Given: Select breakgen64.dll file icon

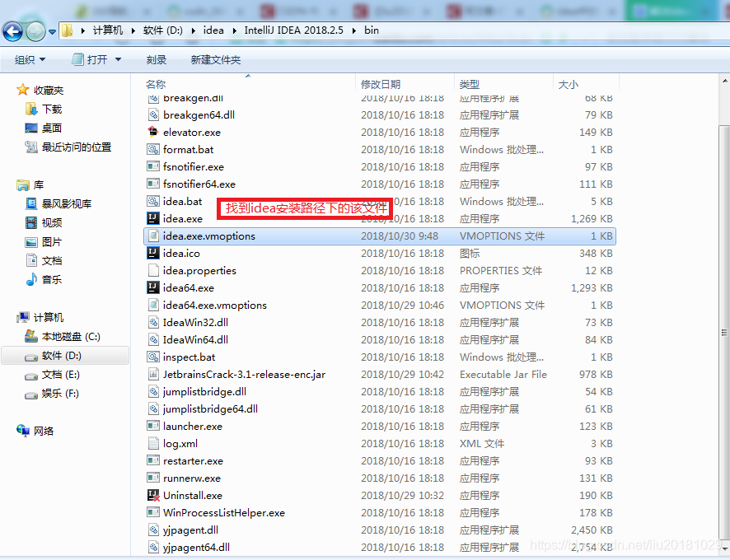Looking at the screenshot, I should (x=153, y=114).
